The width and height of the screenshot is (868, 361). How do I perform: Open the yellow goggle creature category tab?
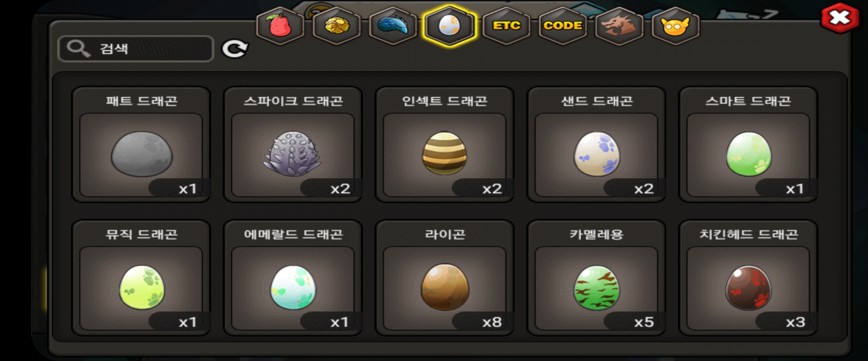pos(675,26)
